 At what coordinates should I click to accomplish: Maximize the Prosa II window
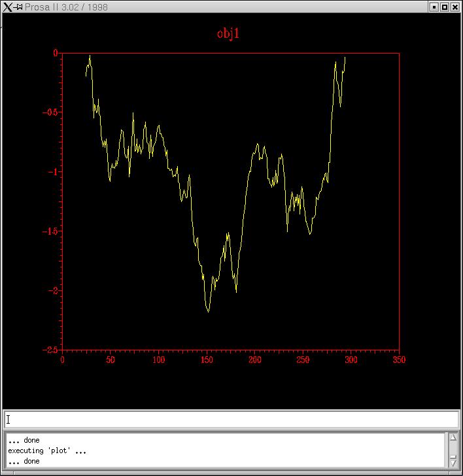(x=445, y=7)
